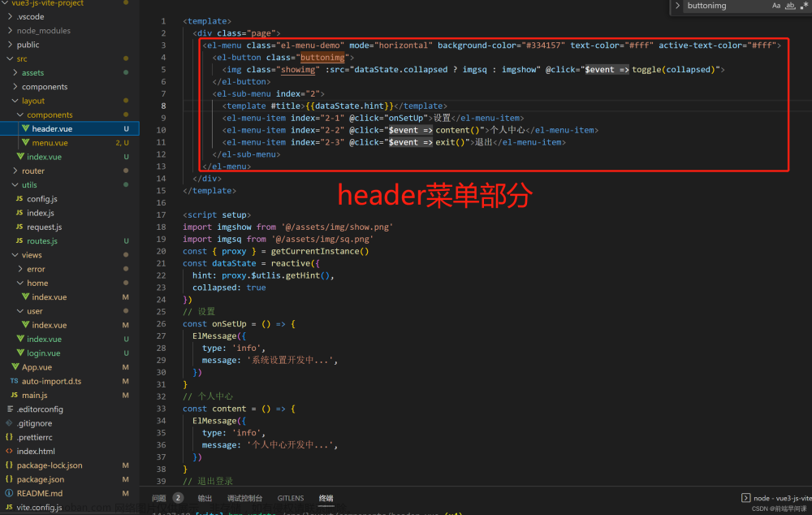Viewport: 812px width, 515px height.
Task: Click the HTML icon next to index.html
Action: coord(9,451)
